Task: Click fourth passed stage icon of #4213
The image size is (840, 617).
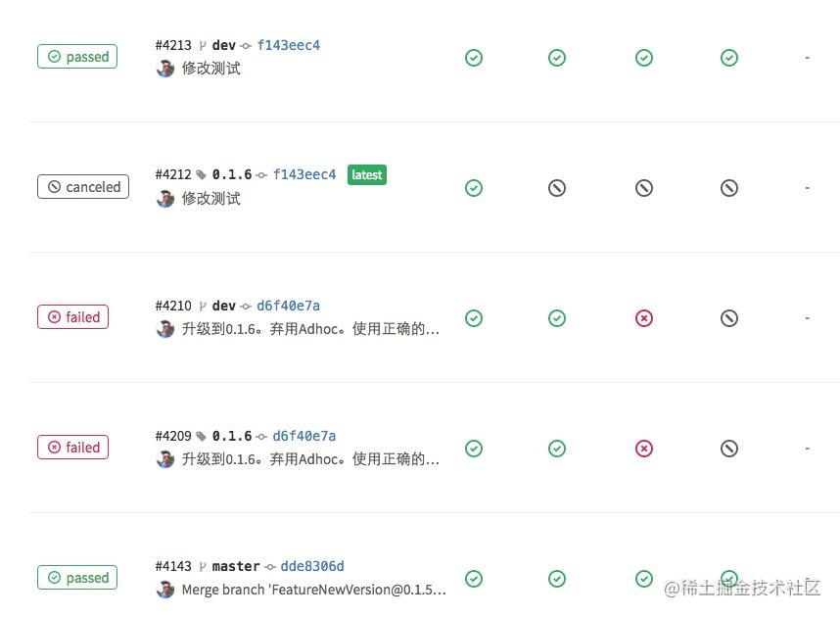Action: coord(729,58)
